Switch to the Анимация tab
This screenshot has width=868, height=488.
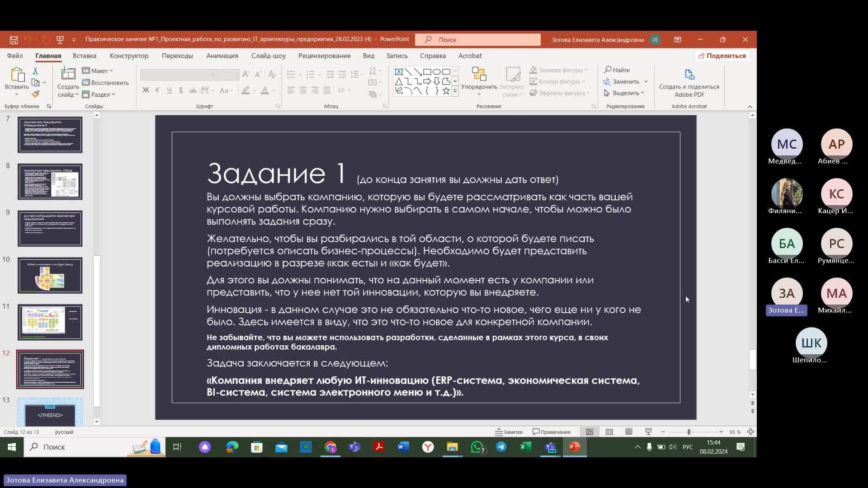tap(222, 56)
